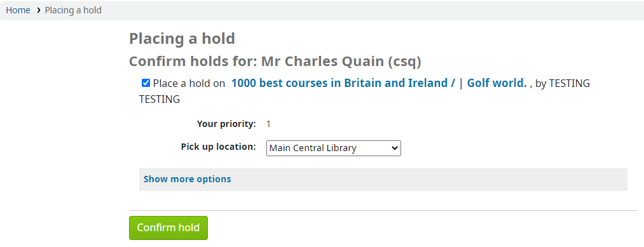644x247 pixels.
Task: Click the 'Placing a hold' page heading
Action: [182, 39]
